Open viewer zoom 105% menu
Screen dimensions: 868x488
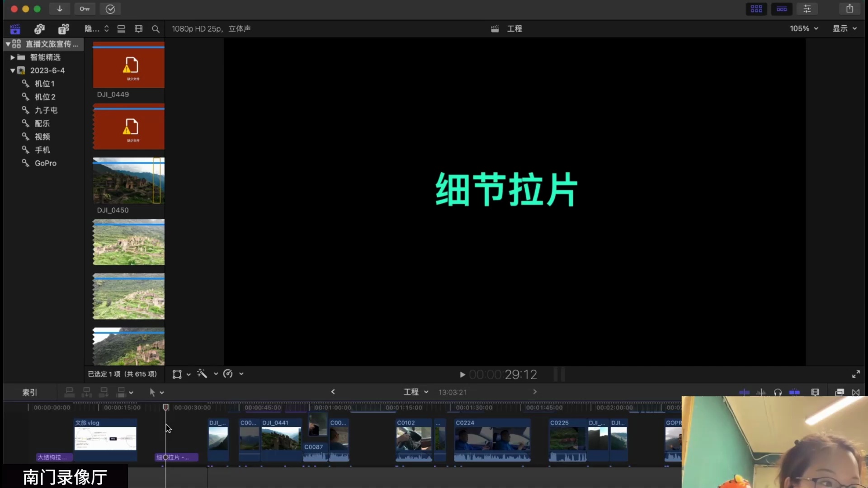pyautogui.click(x=804, y=28)
